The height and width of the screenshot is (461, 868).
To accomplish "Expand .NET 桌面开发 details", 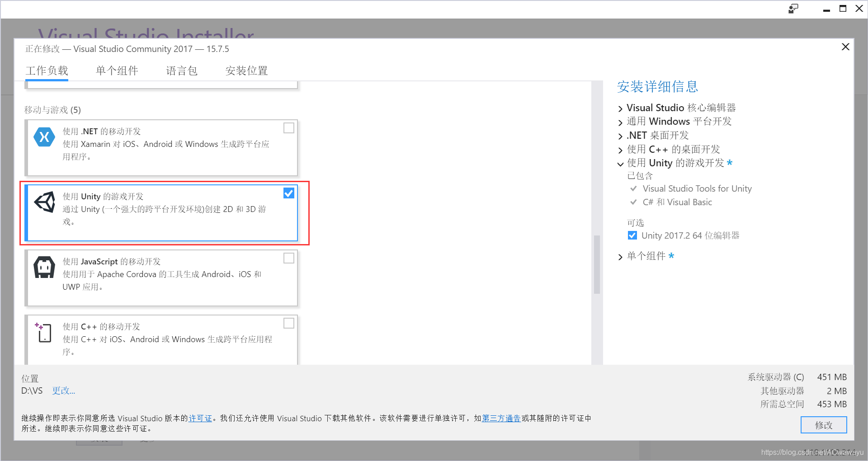I will [620, 136].
